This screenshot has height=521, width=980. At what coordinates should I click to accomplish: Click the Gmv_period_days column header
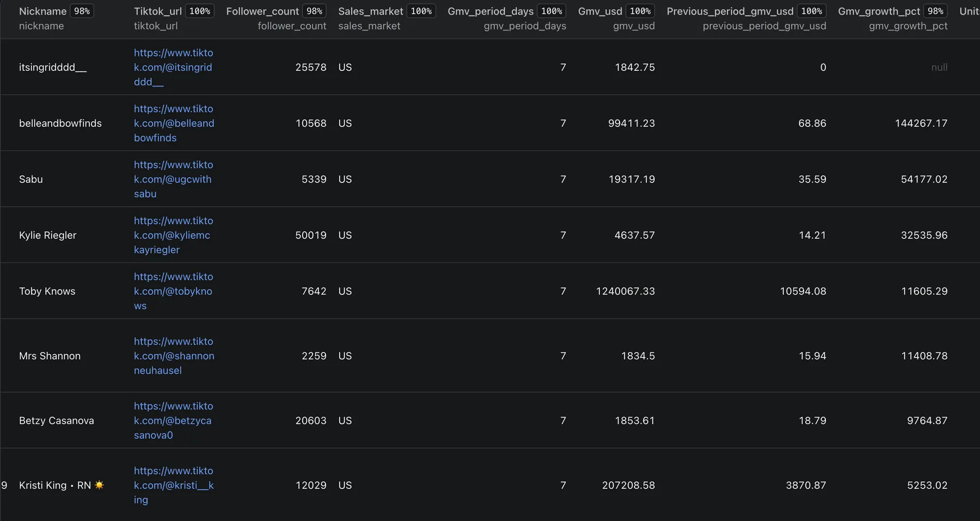pos(491,11)
